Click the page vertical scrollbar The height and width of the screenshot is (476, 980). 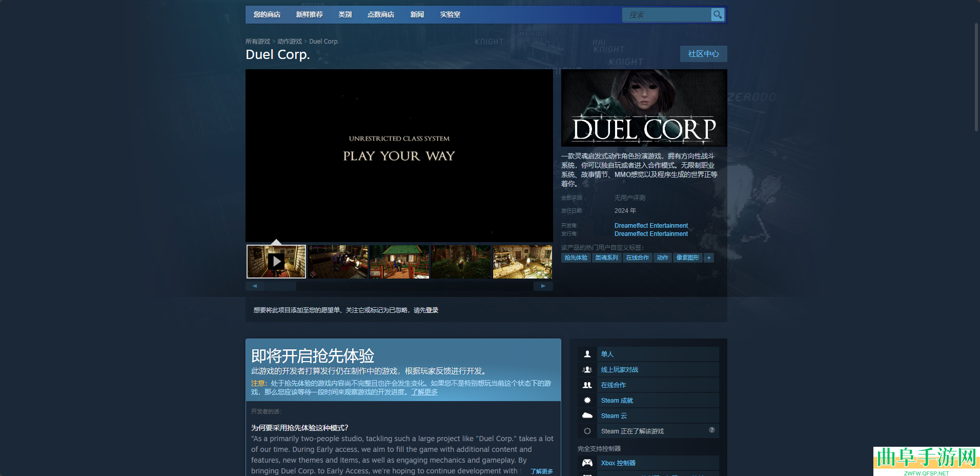[976, 77]
